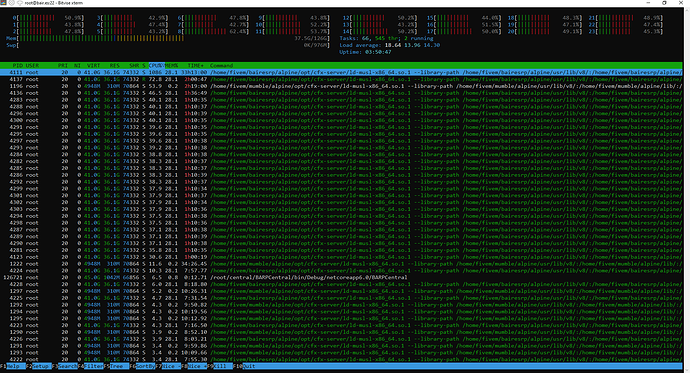Select process row with PID 4136
This screenshot has width=690, height=373.
[x=341, y=93]
